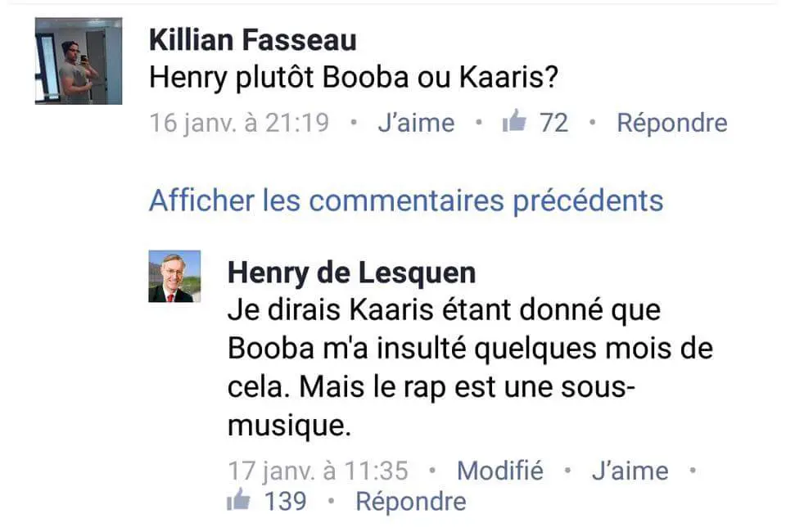Screen dimensions: 786x532
Task: Show edit history via Modifié
Action: (499, 471)
